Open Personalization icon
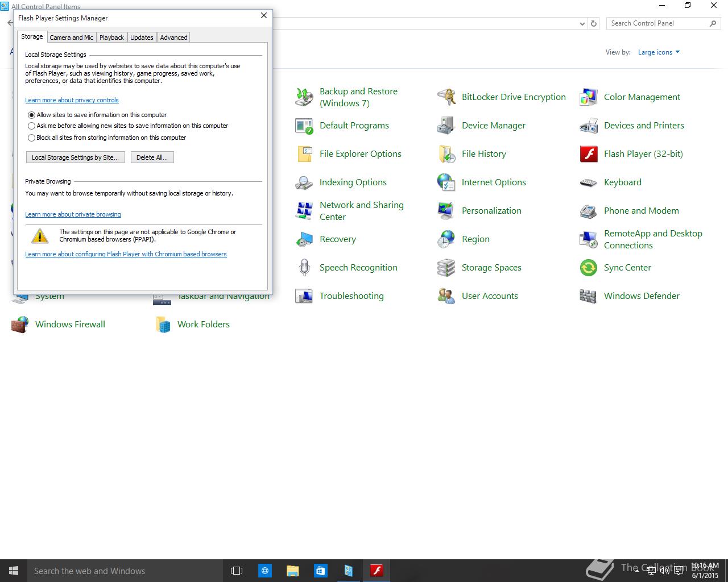Viewport: 728px width, 582px height. (x=446, y=211)
